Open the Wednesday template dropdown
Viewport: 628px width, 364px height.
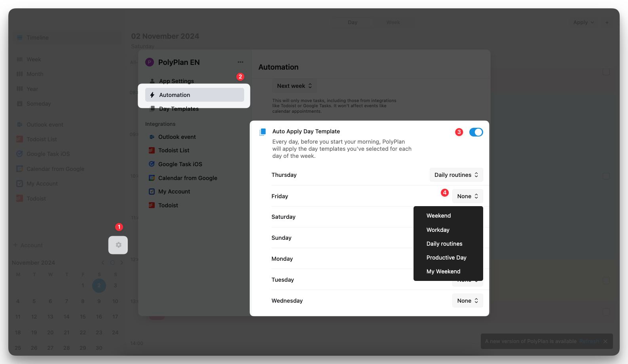[x=468, y=301]
